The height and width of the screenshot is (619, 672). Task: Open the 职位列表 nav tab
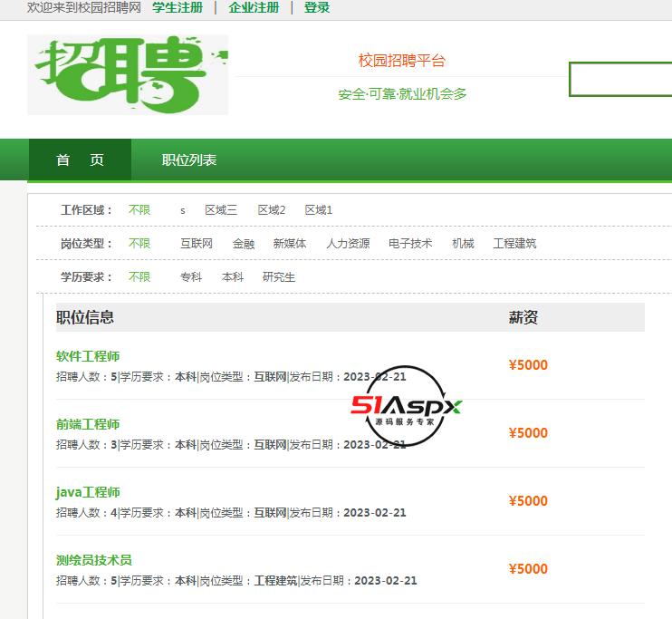[189, 160]
